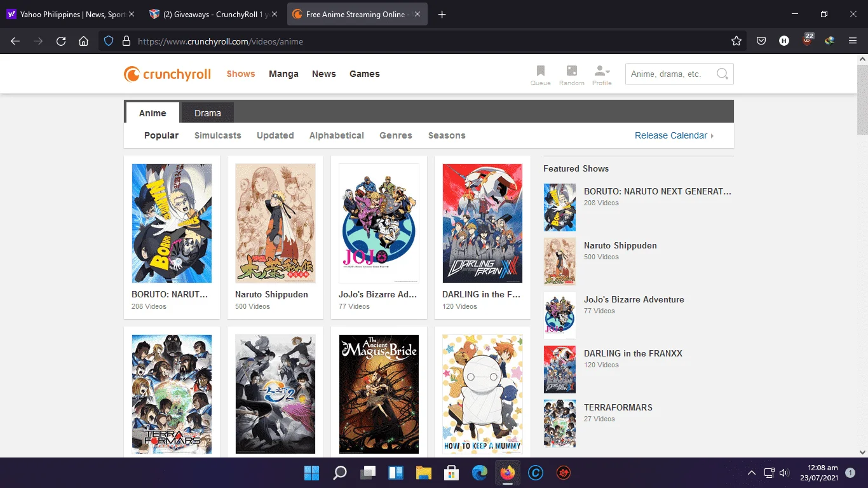The image size is (868, 488).
Task: Reload the page with refresh button
Action: point(61,41)
